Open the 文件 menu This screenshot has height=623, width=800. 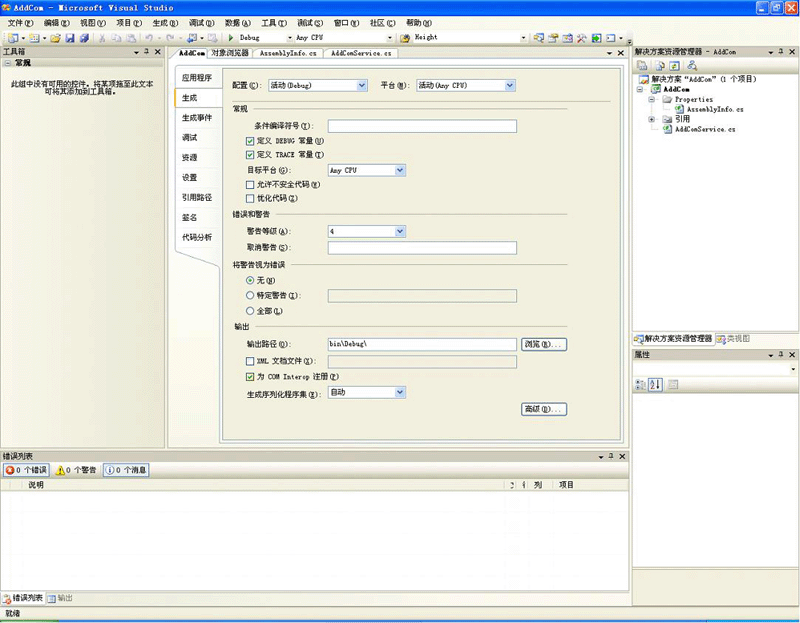tap(20, 23)
